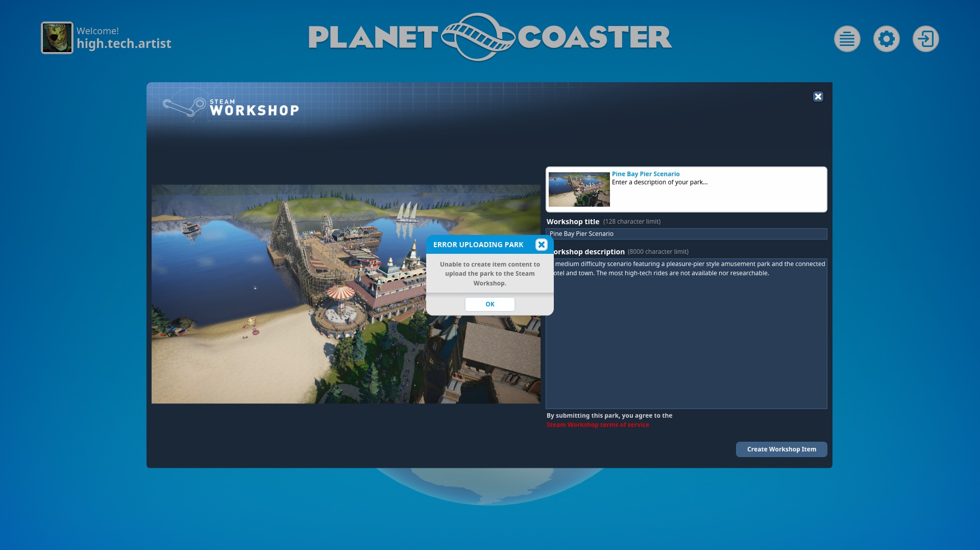Image resolution: width=980 pixels, height=550 pixels.
Task: Close the Error Uploading Park dialog
Action: [541, 245]
